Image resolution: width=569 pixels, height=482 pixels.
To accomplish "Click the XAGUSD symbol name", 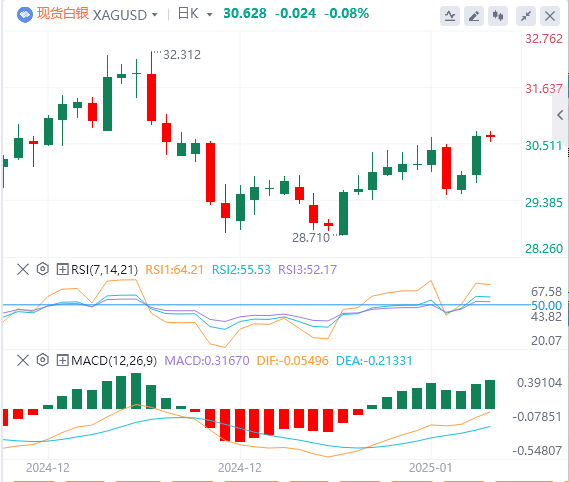I will click(120, 15).
